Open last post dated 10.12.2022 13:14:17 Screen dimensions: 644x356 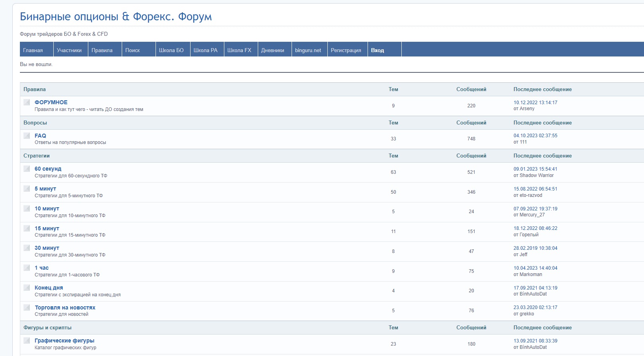pyautogui.click(x=535, y=103)
